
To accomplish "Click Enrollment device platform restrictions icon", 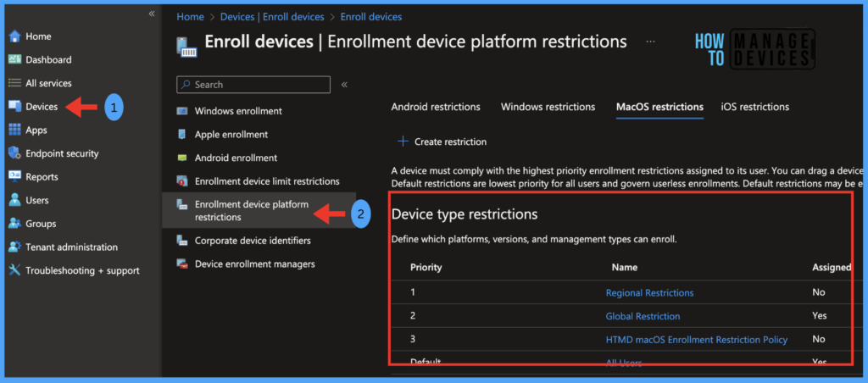I will [182, 205].
